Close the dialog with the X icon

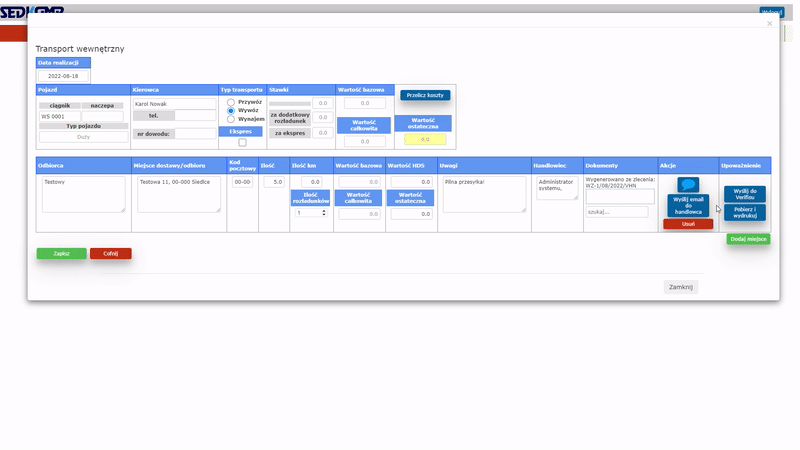click(769, 23)
